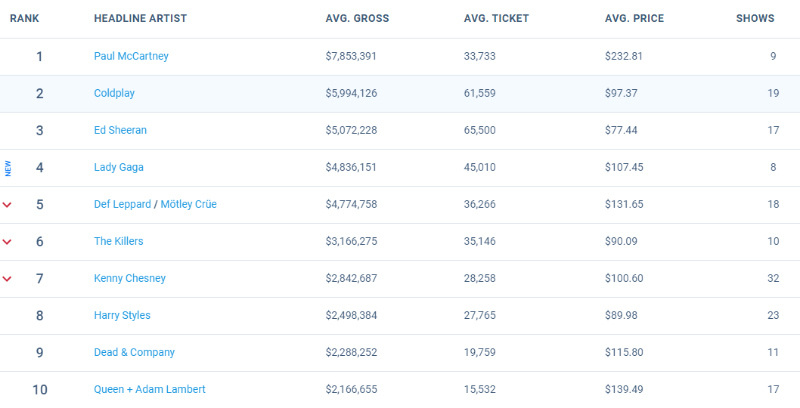800x408 pixels.
Task: Select the $7,853,391 gross value
Action: pos(351,56)
